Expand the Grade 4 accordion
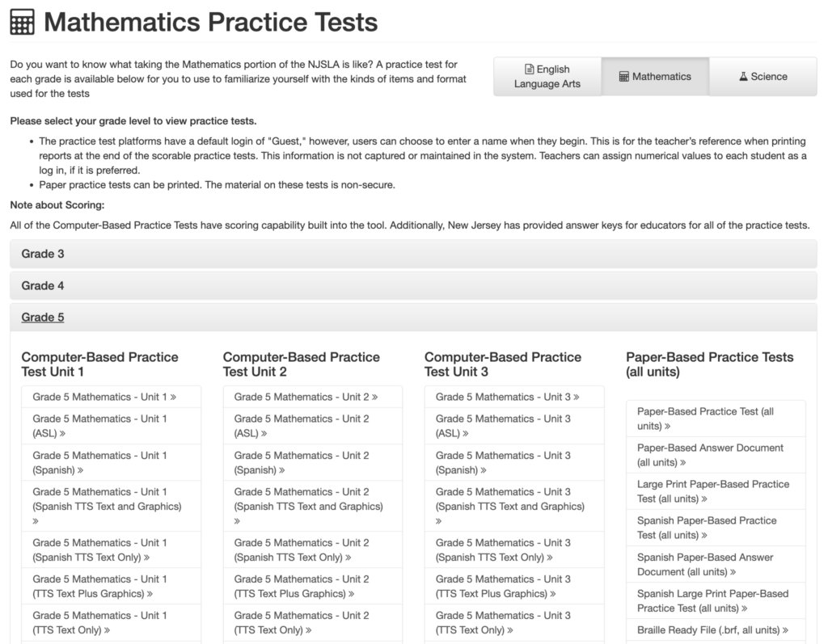This screenshot has height=644, width=828. point(413,285)
